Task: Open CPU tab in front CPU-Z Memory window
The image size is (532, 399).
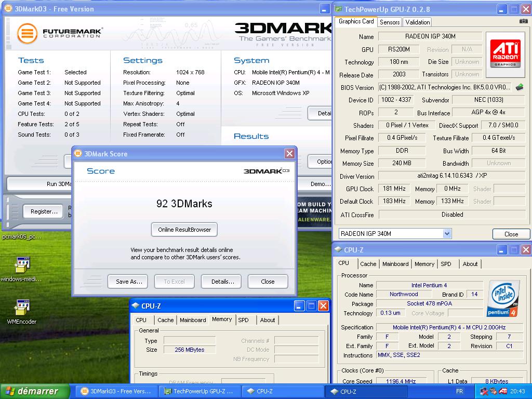Action: click(x=141, y=320)
